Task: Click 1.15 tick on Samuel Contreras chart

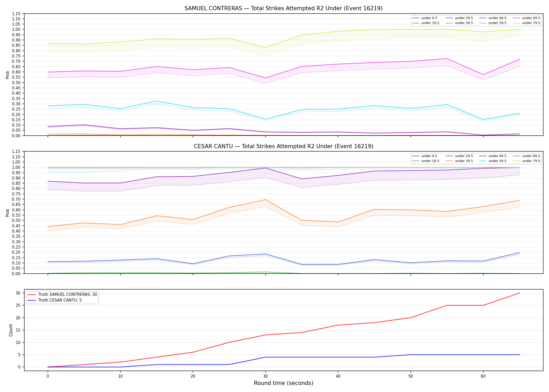Action: [x=16, y=14]
